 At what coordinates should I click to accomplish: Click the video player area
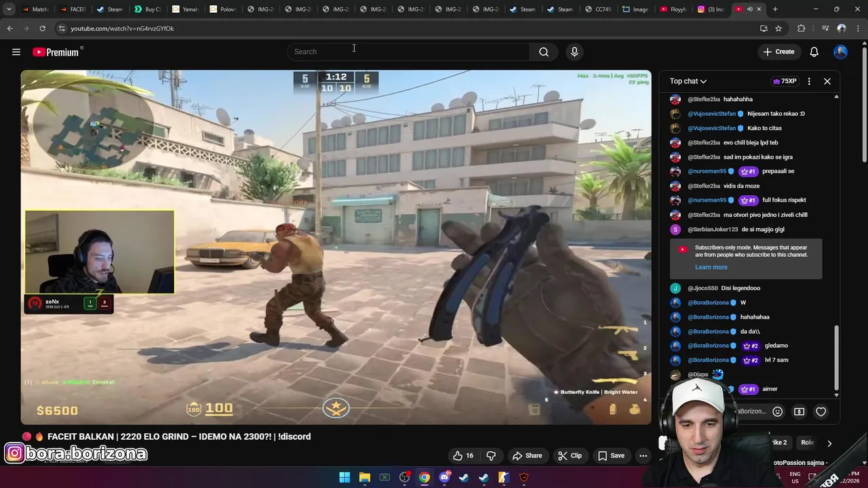pos(336,247)
